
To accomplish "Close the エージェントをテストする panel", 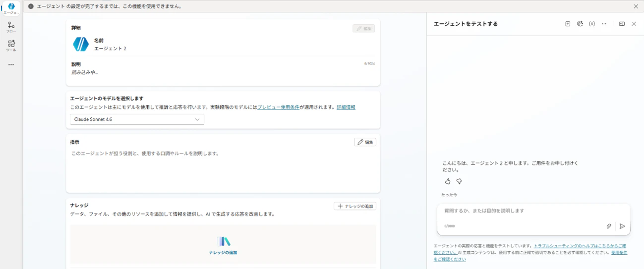I will pyautogui.click(x=634, y=24).
